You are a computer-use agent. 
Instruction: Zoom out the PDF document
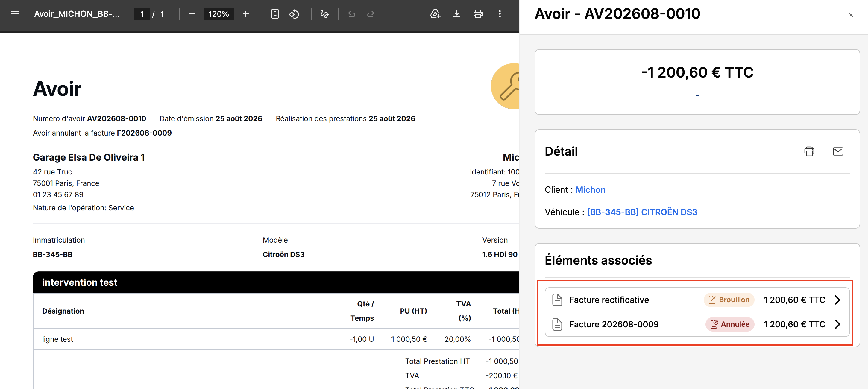[192, 14]
